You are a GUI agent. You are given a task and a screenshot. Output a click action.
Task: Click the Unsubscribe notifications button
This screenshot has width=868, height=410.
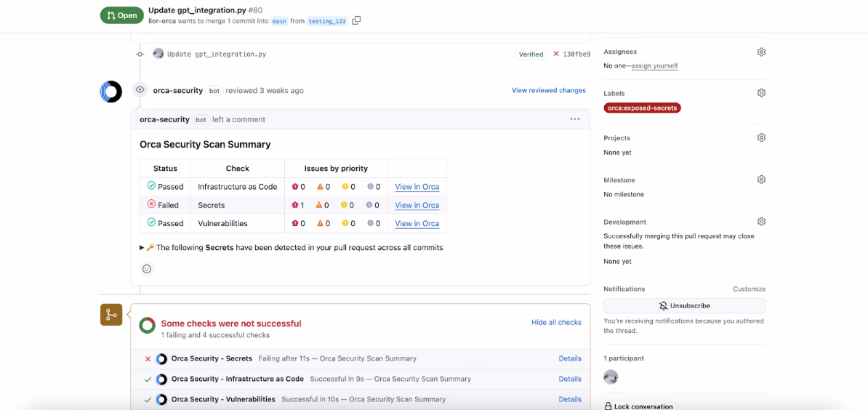click(684, 306)
